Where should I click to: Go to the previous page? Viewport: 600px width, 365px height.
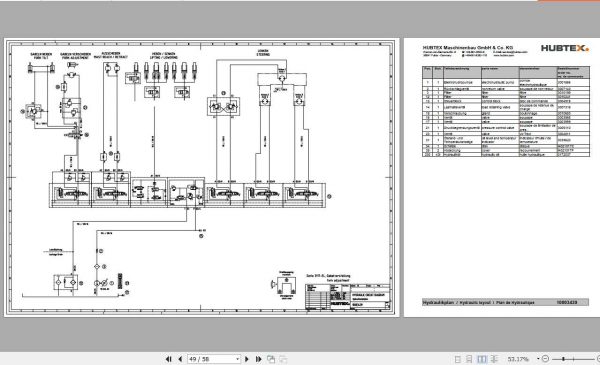180,359
